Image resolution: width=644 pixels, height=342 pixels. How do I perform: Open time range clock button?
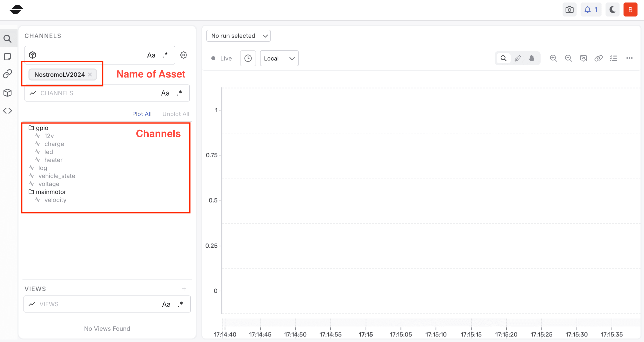coord(248,58)
